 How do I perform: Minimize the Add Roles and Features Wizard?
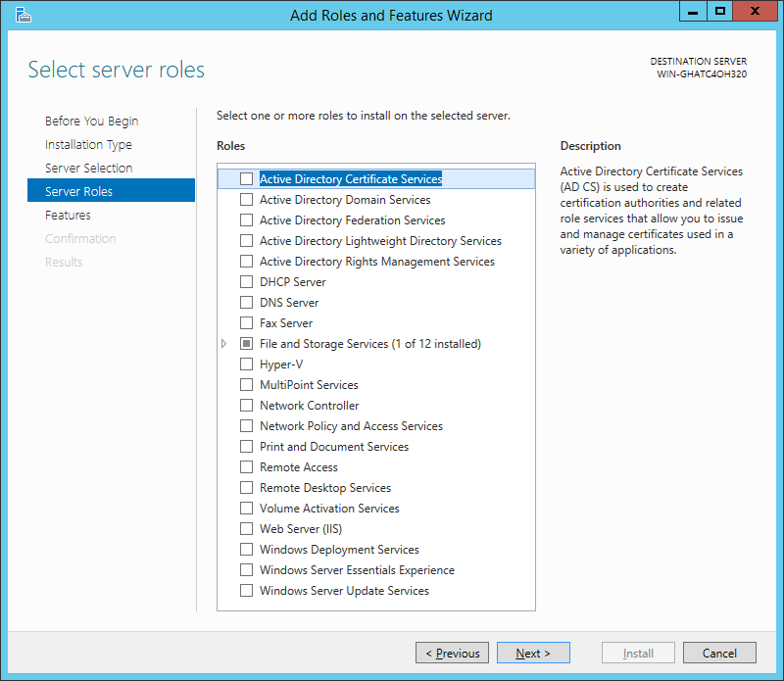pyautogui.click(x=693, y=12)
